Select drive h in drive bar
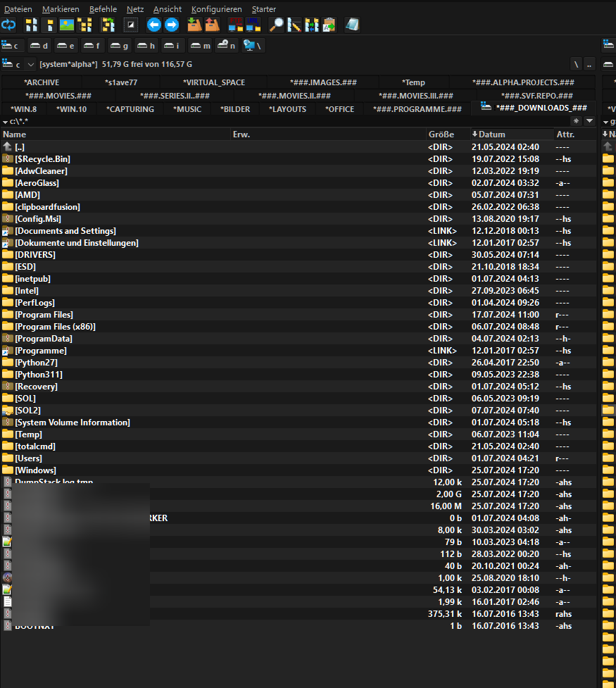The width and height of the screenshot is (616, 688). 146,46
